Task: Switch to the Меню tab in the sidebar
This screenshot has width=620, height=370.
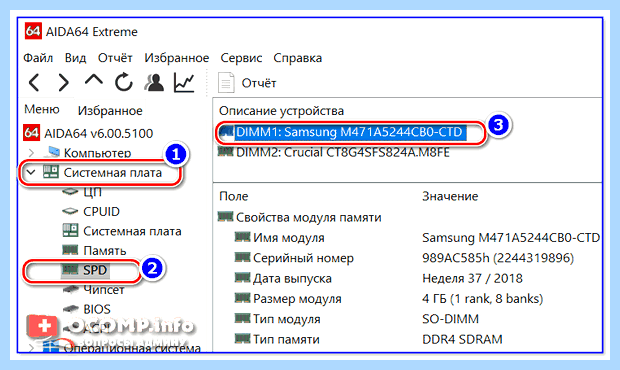Action: point(42,109)
